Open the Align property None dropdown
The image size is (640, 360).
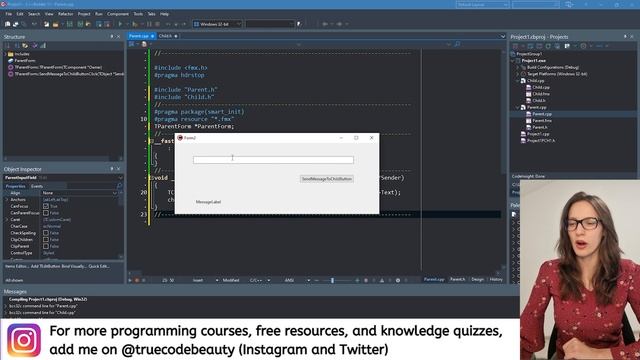click(x=115, y=193)
